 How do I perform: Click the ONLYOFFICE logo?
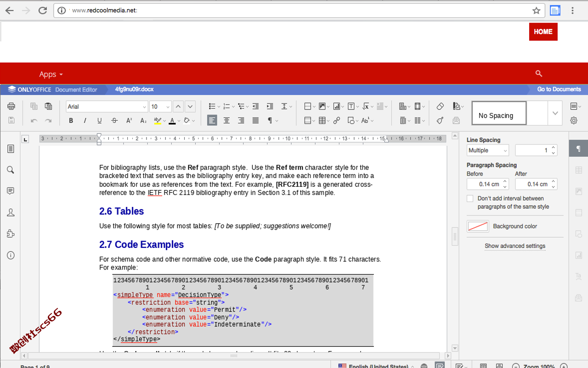(x=30, y=90)
